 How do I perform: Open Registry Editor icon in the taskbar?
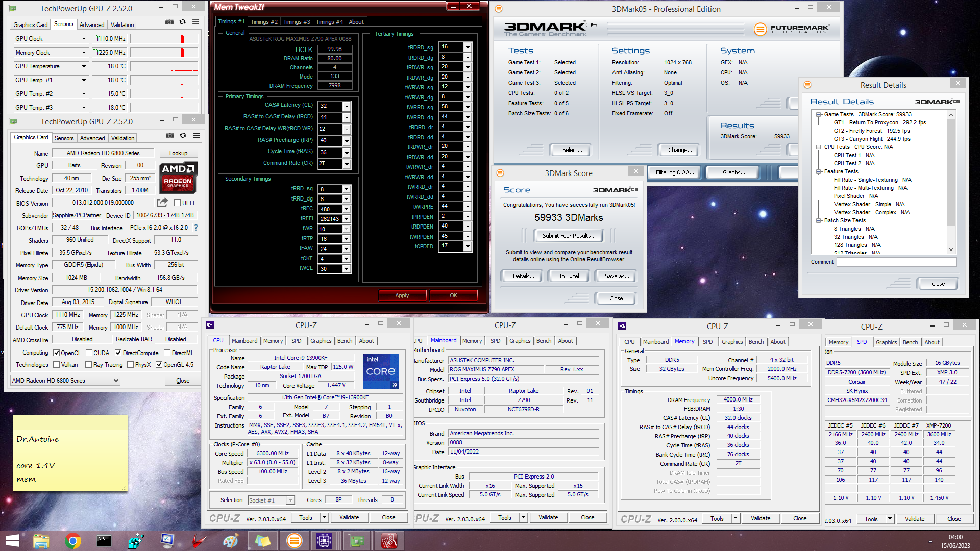coord(136,541)
